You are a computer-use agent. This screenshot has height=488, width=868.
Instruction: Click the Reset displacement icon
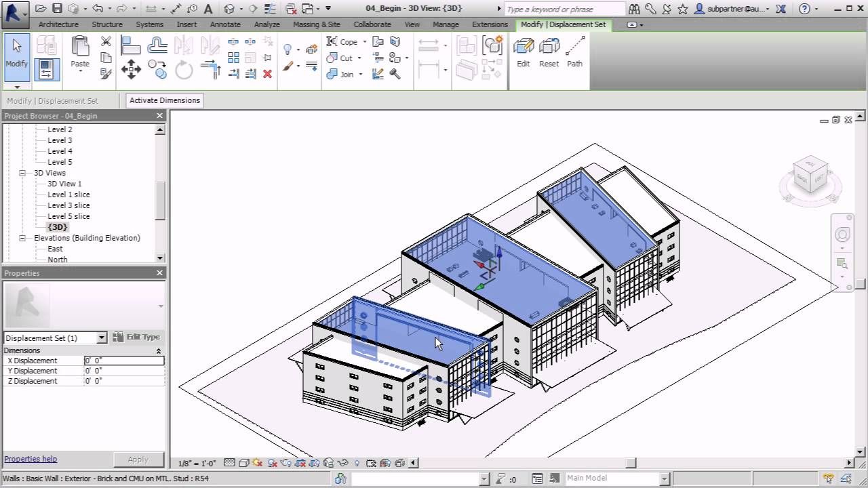coord(549,52)
